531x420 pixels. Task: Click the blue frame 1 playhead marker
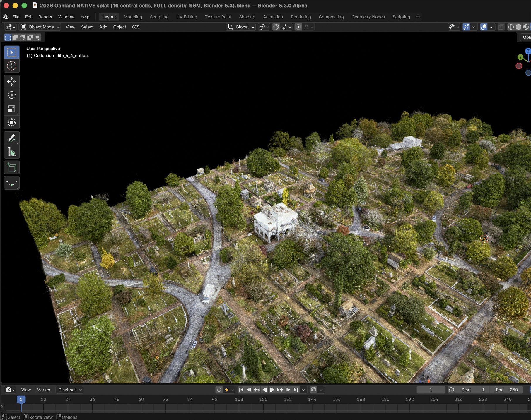[x=21, y=399]
